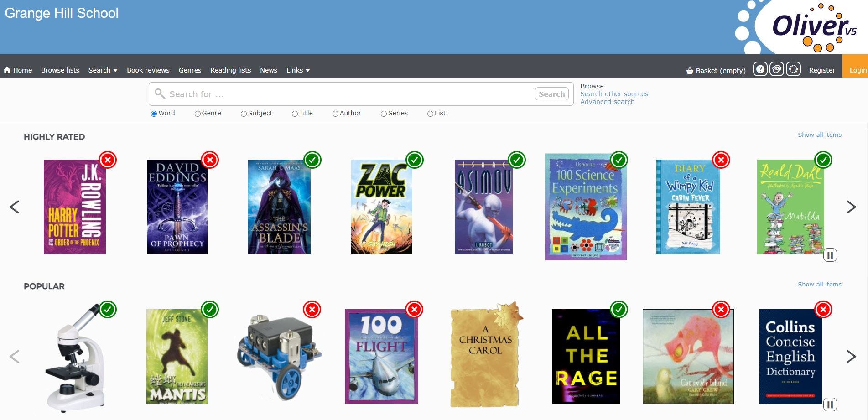This screenshot has height=420, width=868.
Task: Click the dotted circle Oliver icon
Action: tap(794, 69)
